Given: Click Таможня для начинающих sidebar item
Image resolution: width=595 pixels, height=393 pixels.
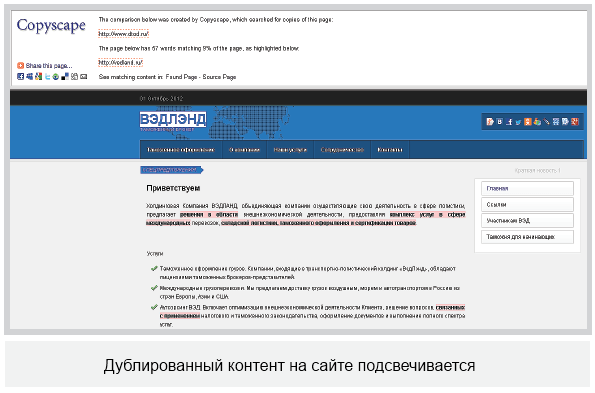Looking at the screenshot, I should pos(527,237).
